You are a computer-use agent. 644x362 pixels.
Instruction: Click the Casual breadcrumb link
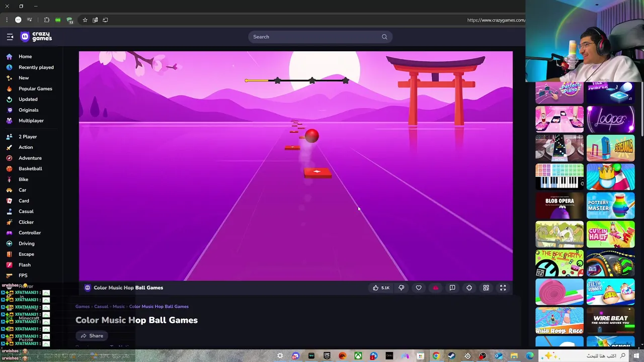(x=101, y=306)
